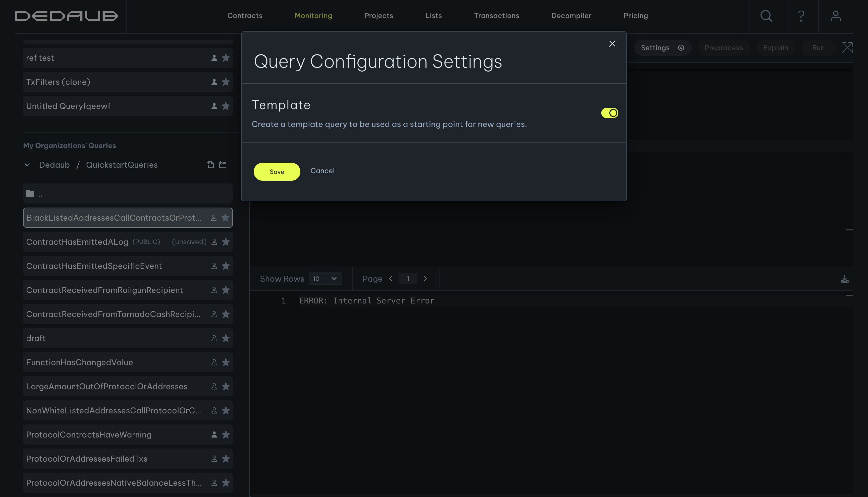Go to next results page arrow

point(425,279)
